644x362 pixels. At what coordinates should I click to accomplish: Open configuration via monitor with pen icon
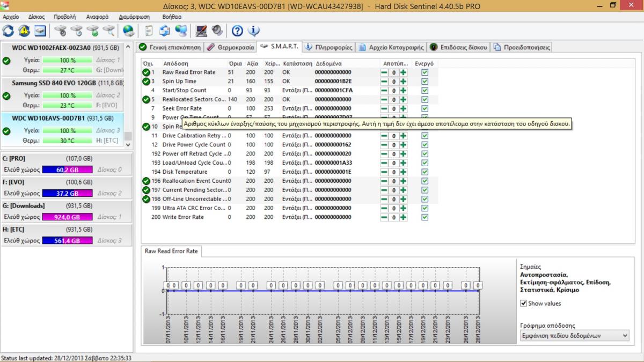pos(201,31)
